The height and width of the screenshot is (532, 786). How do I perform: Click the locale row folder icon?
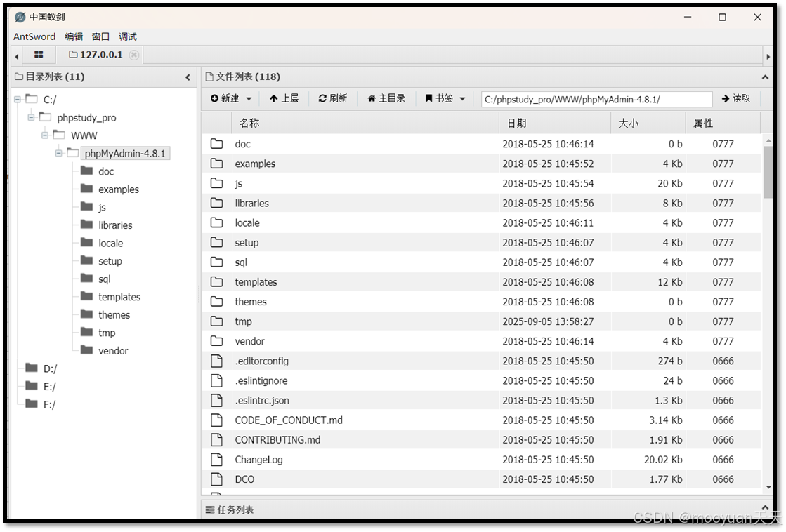pyautogui.click(x=216, y=222)
